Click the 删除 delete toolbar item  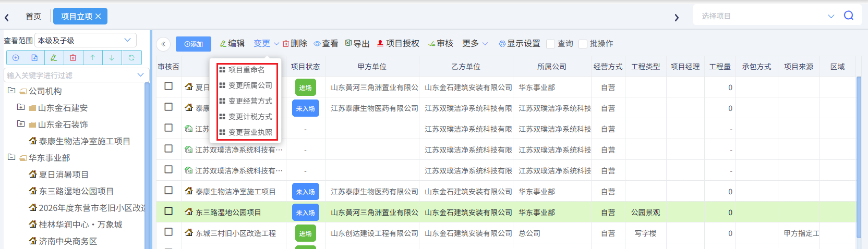295,44
